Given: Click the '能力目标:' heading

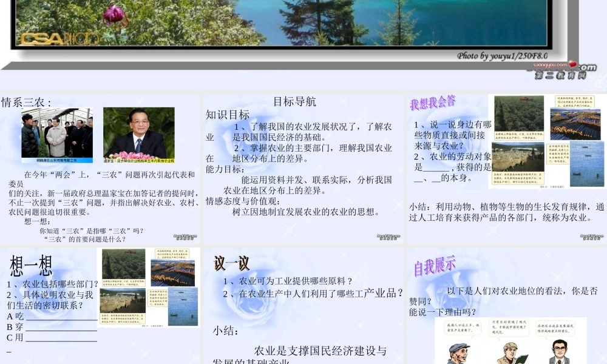Looking at the screenshot, I should (x=225, y=169).
